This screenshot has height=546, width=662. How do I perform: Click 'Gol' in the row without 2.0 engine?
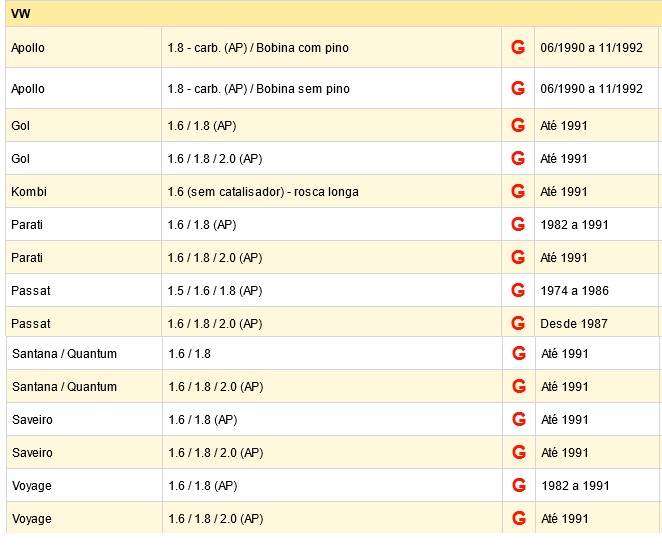[x=20, y=125]
